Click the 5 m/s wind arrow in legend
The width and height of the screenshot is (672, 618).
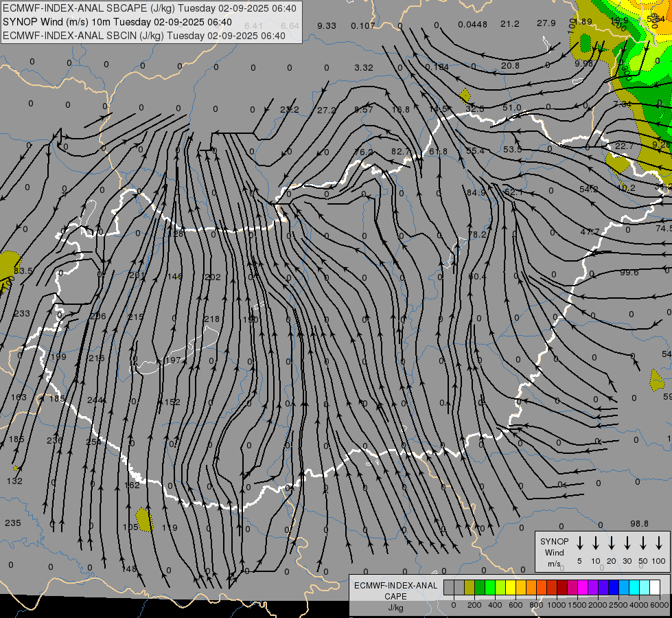[580, 543]
